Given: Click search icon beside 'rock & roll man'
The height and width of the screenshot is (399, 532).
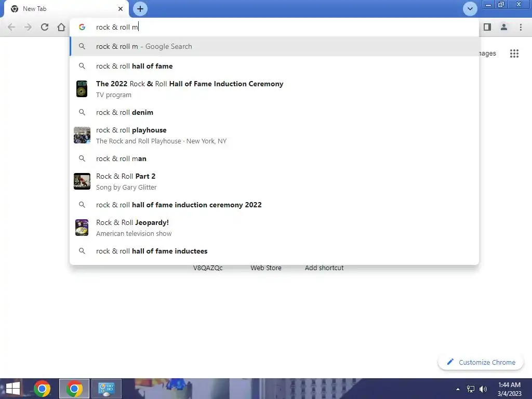Looking at the screenshot, I should point(82,158).
